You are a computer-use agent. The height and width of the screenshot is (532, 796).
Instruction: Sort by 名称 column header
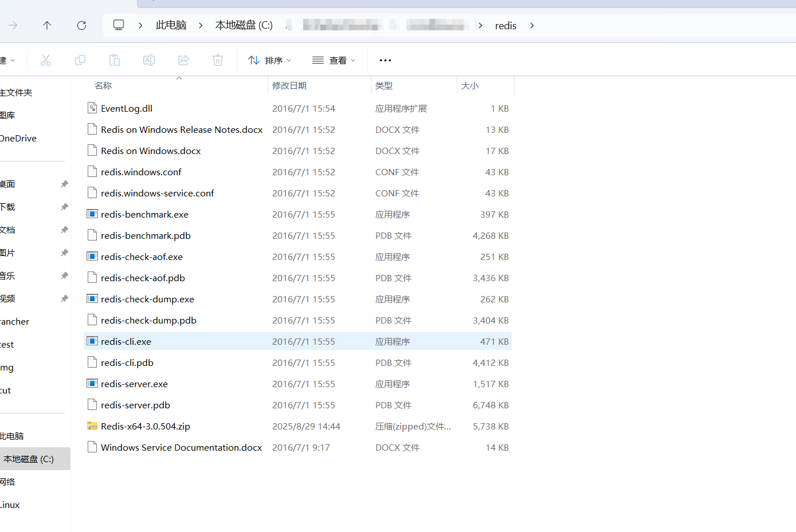coord(103,85)
